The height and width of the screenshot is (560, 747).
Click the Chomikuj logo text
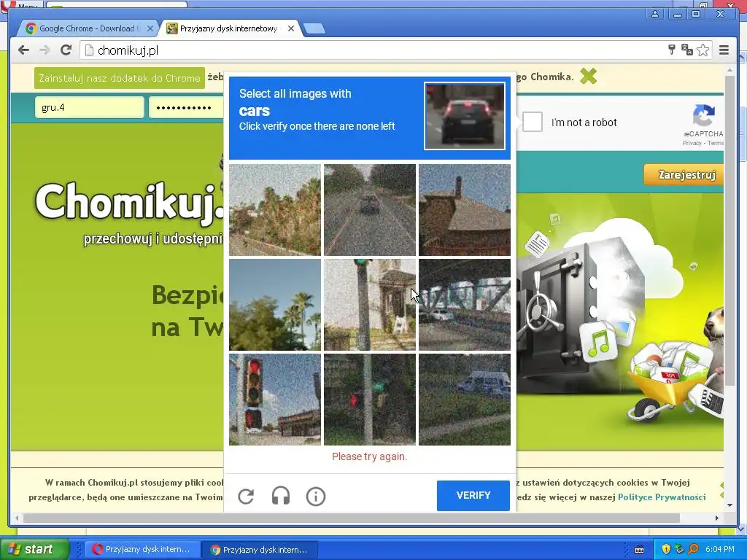(x=130, y=203)
